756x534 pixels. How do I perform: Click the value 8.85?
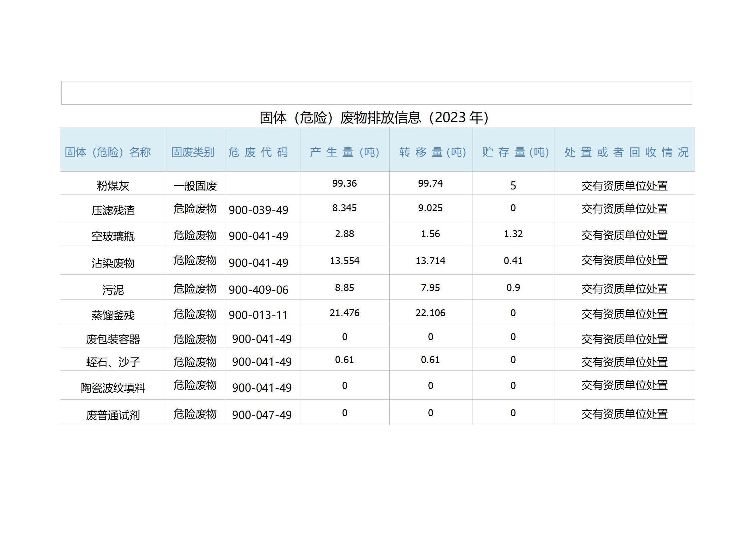point(344,288)
